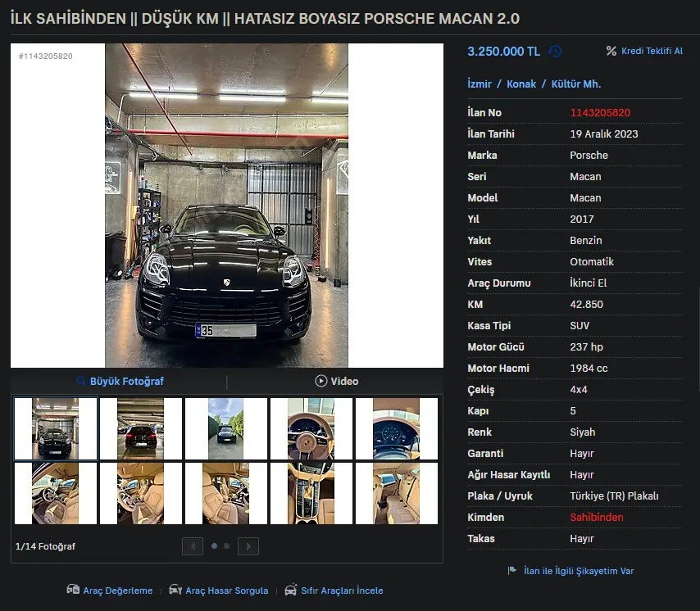Click the 1/14 Fotoğraf counter text
This screenshot has height=611, width=700.
coord(45,546)
